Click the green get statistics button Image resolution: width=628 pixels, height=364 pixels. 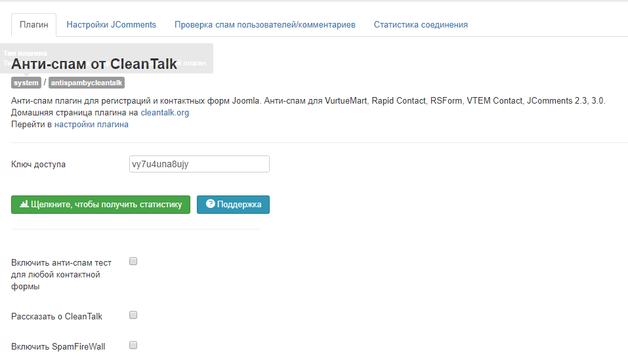100,205
